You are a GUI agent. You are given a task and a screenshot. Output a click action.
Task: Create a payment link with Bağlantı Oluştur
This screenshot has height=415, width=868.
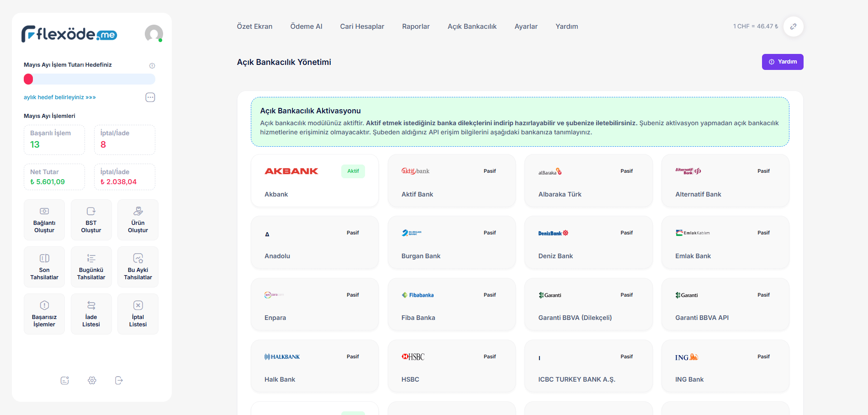[x=44, y=220]
